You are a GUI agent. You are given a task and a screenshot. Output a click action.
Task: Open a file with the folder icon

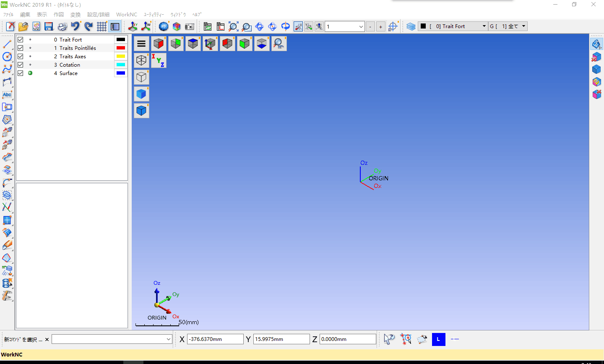coord(23,26)
